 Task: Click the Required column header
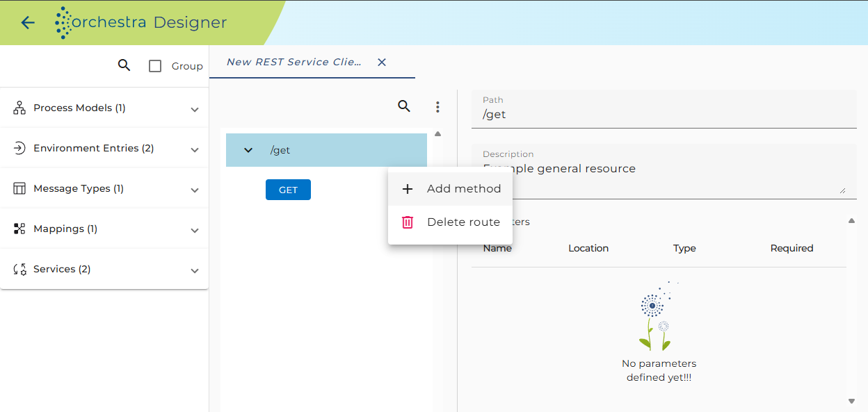point(791,248)
